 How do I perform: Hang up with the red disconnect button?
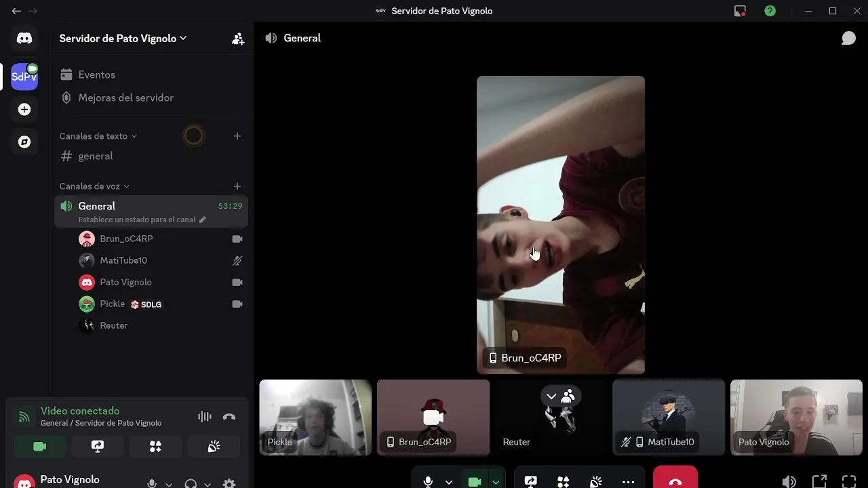point(675,478)
